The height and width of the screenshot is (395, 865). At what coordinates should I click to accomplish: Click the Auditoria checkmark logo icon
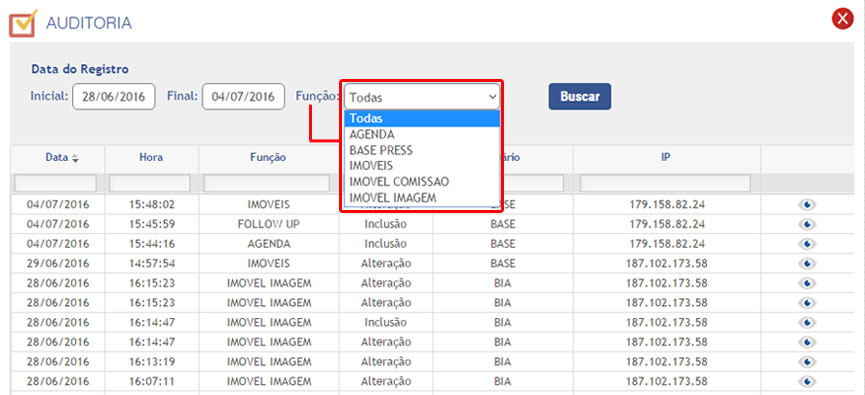(23, 23)
